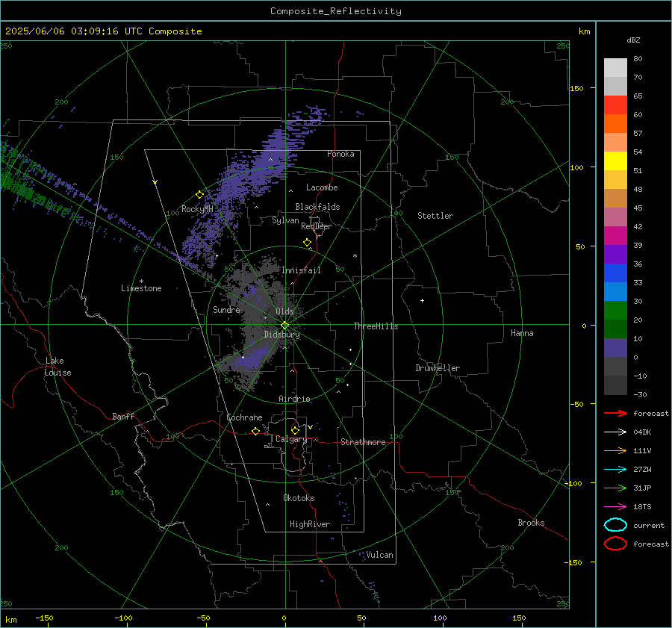Click the Sylvan label
The height and width of the screenshot is (628, 672).
click(285, 220)
